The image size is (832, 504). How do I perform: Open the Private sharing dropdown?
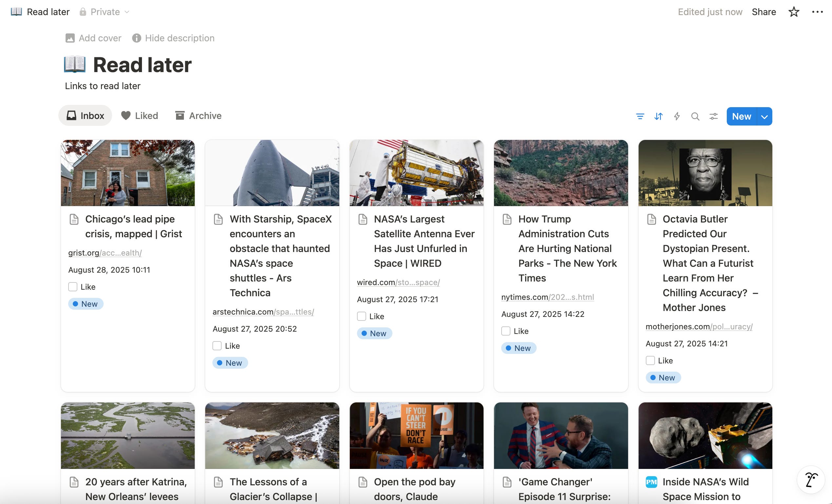click(x=105, y=12)
